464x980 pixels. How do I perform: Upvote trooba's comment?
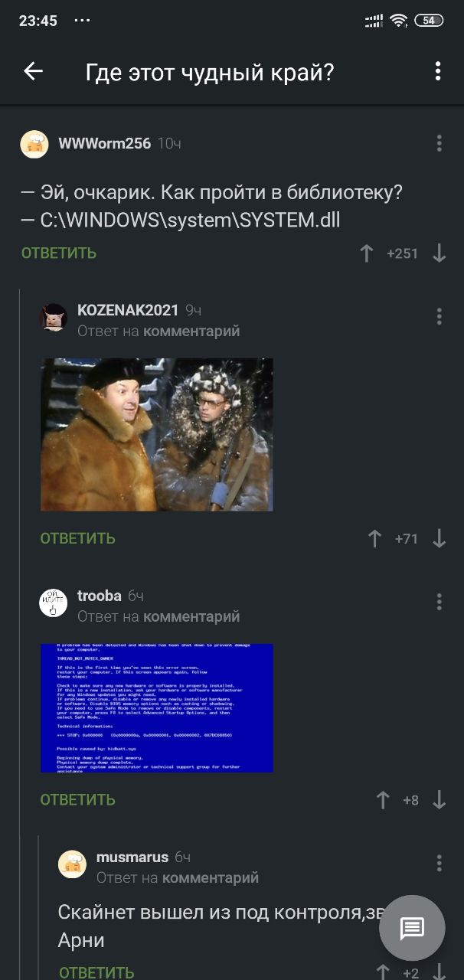pos(383,800)
